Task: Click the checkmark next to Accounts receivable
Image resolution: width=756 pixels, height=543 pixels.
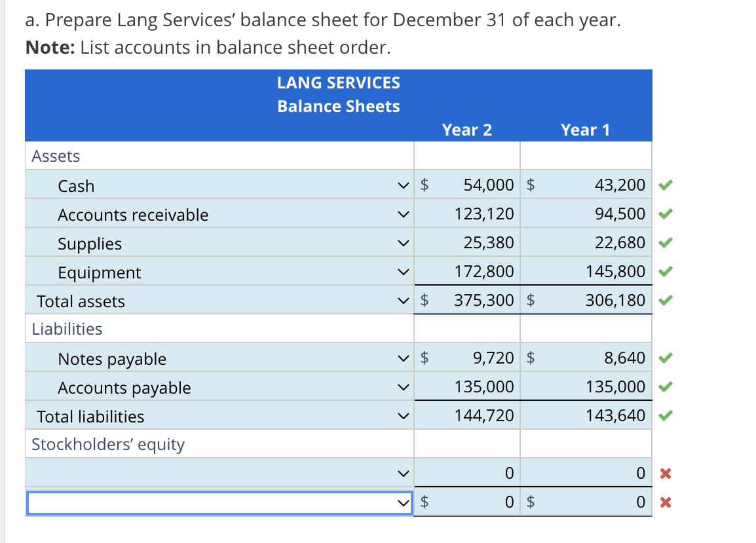Action: (x=665, y=214)
